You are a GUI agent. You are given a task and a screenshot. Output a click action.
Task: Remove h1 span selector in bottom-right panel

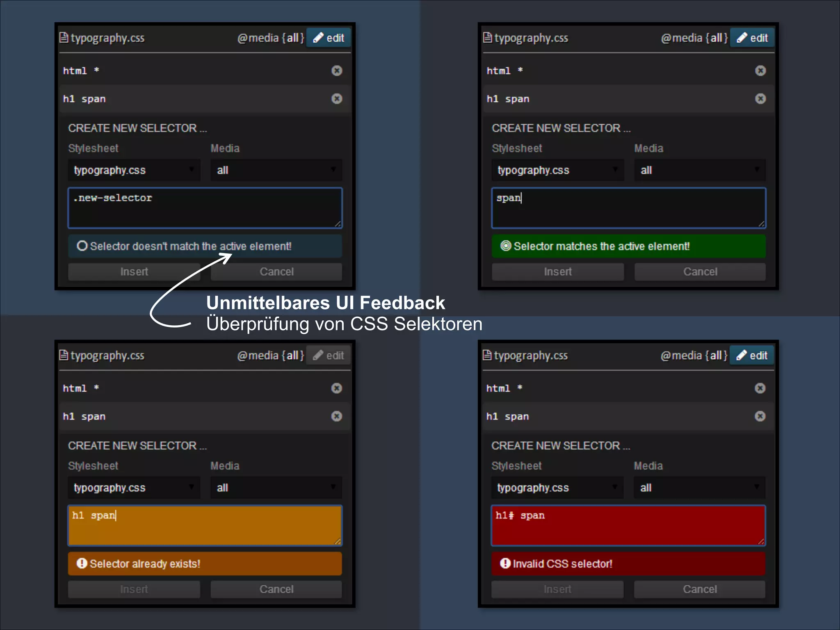pos(760,416)
